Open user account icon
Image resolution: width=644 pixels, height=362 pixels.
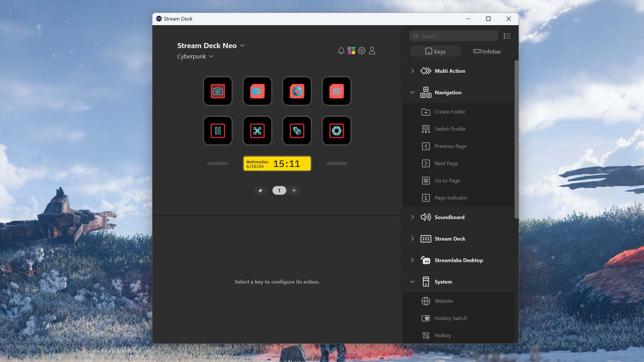(x=372, y=51)
